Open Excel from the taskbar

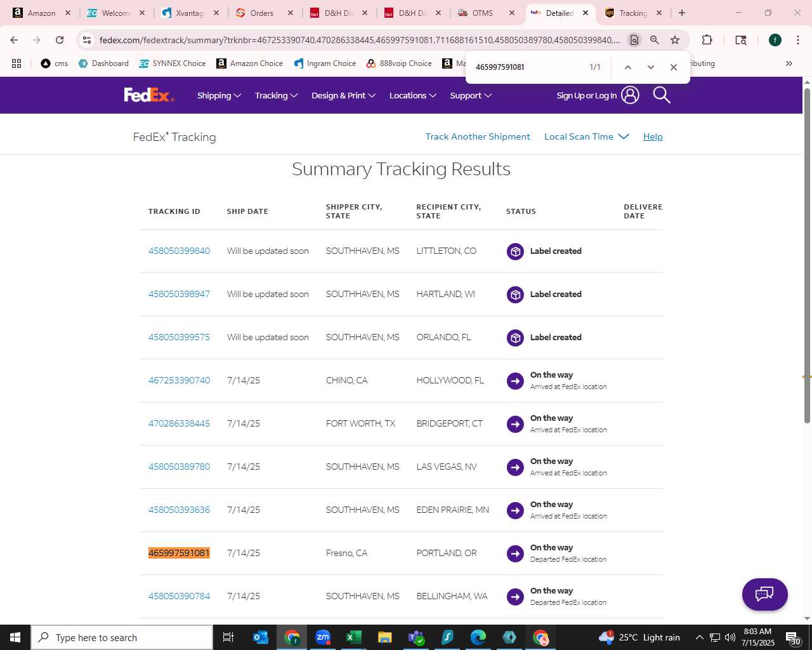(x=353, y=637)
